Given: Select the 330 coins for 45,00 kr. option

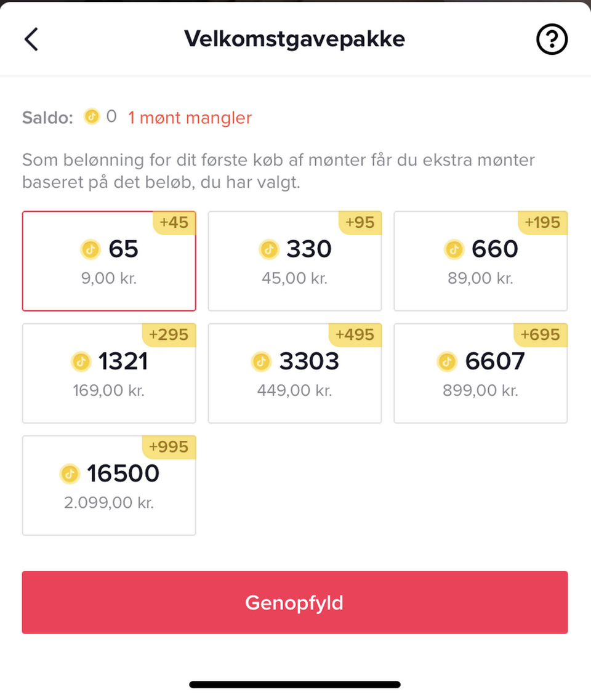Looking at the screenshot, I should click(295, 262).
